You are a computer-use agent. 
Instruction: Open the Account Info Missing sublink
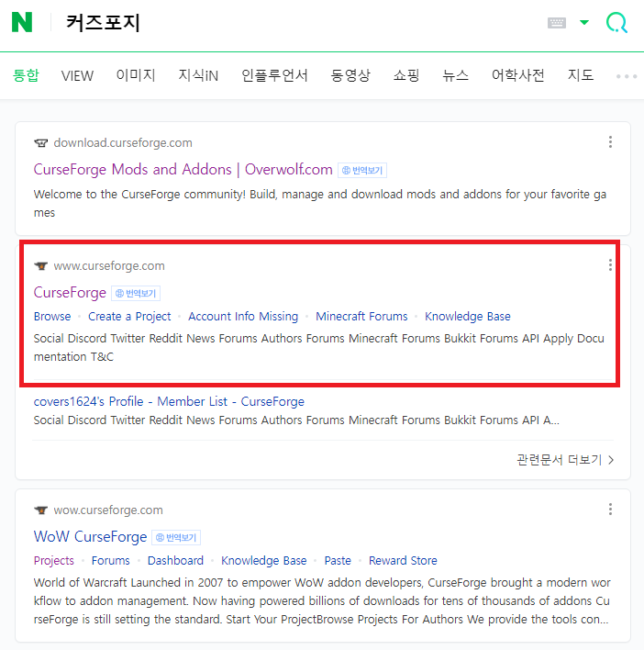pyautogui.click(x=243, y=317)
